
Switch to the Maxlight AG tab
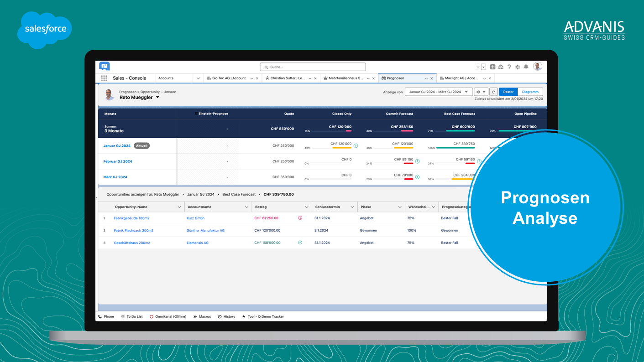coord(458,78)
